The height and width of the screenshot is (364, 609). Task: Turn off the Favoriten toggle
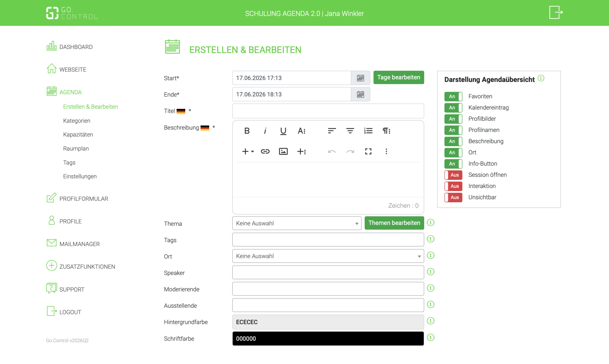(x=453, y=96)
